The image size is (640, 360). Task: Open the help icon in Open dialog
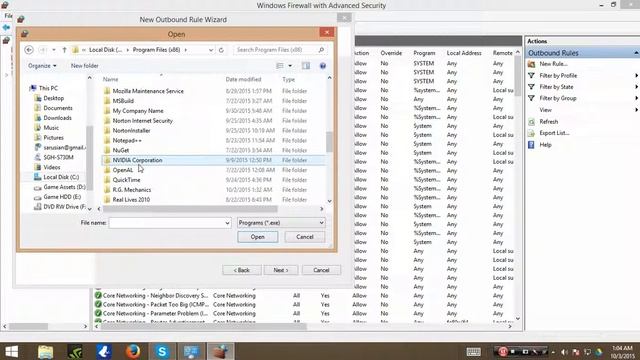tap(322, 66)
